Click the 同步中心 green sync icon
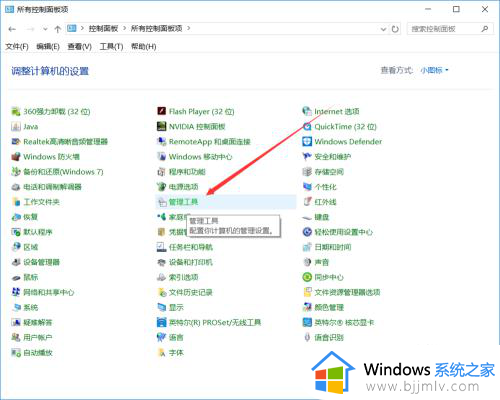The height and width of the screenshot is (400, 500). click(x=307, y=277)
